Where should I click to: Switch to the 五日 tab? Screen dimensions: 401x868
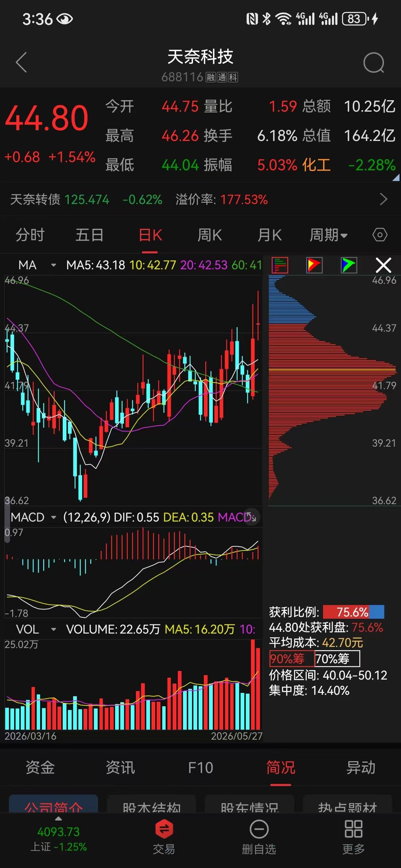89,235
